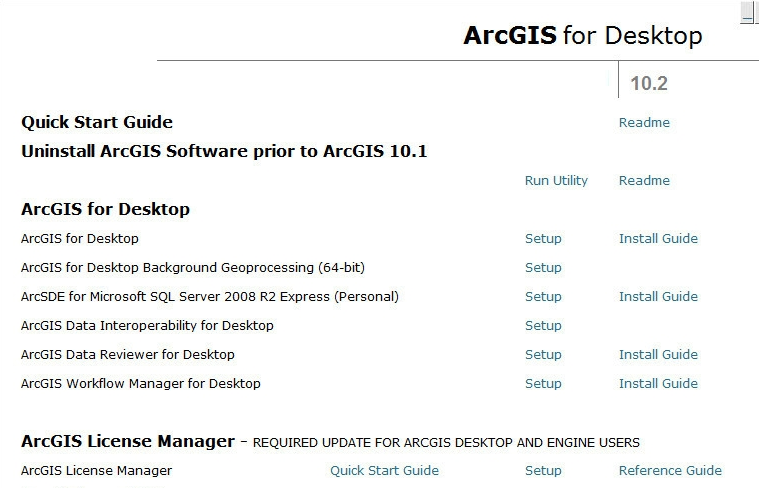759x488 pixels.
Task: Click 'REQUIRED UPDATE FOR ARCGIS DESKTOP AND ENGINE USERS' note
Action: pyautogui.click(x=446, y=443)
